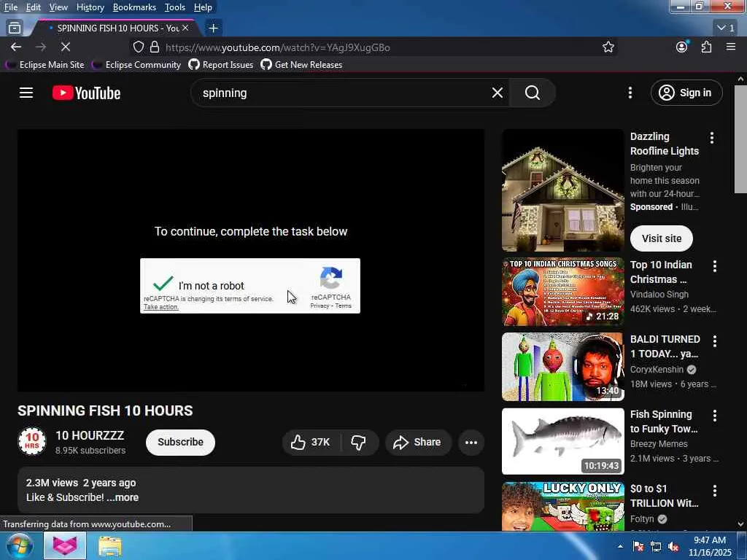747x560 pixels.
Task: Expand the list all tabs dropdown
Action: [726, 28]
